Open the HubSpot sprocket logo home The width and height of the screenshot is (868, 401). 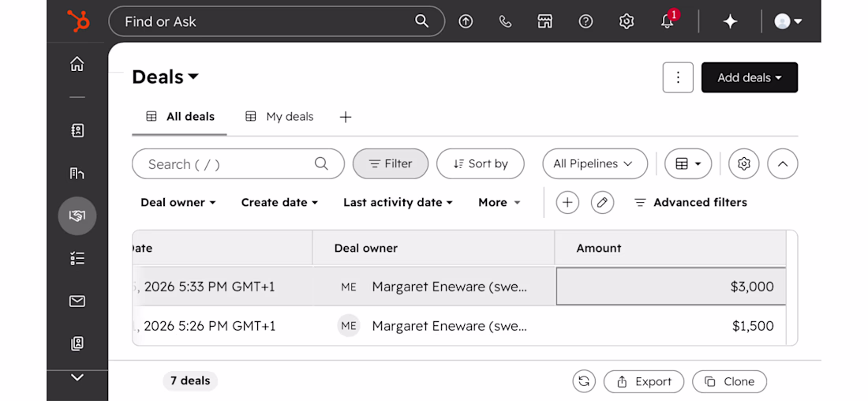click(x=77, y=21)
